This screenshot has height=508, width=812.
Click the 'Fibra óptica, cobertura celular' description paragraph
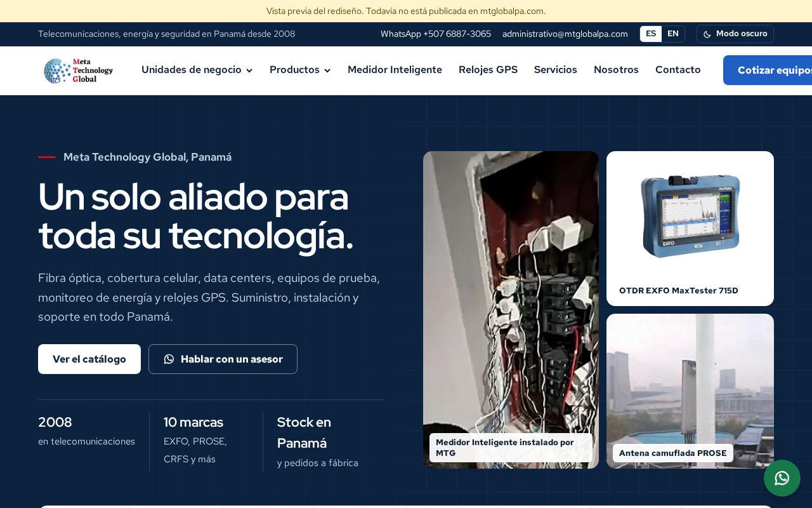tap(209, 297)
